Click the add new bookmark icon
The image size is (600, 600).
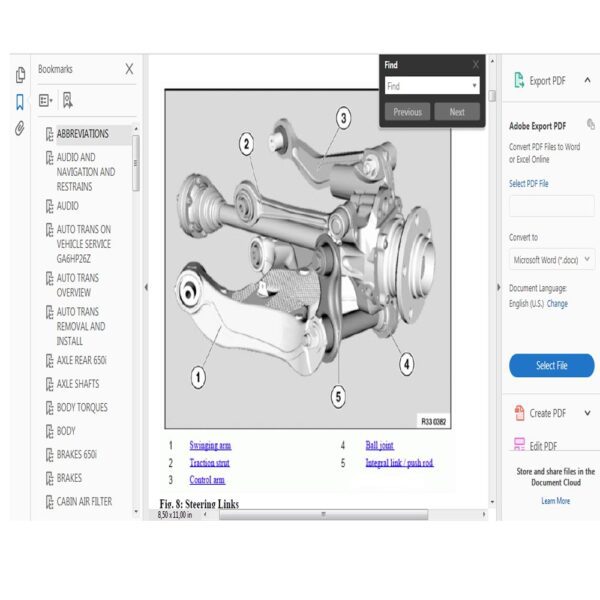click(68, 100)
